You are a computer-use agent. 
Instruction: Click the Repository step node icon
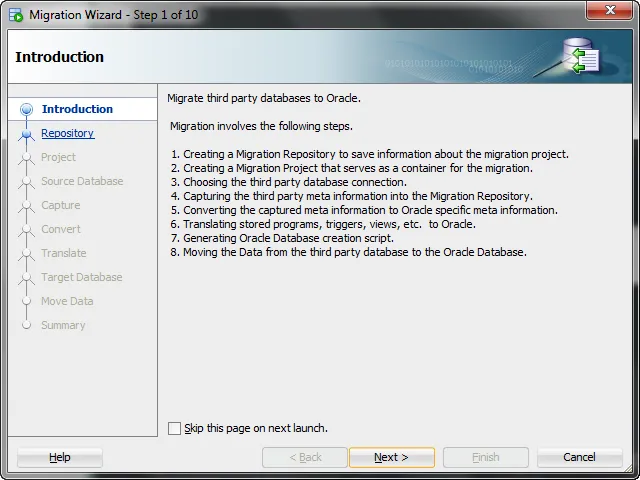coord(27,134)
